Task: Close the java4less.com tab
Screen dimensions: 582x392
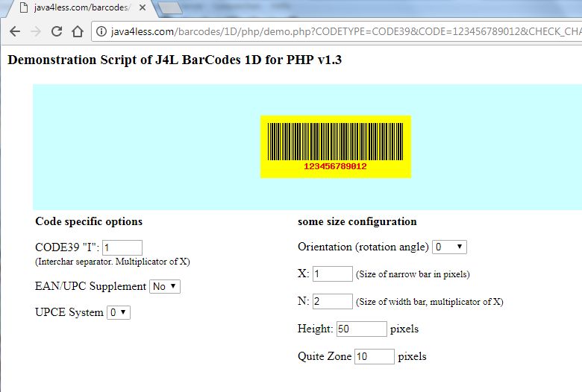Action: pos(143,7)
